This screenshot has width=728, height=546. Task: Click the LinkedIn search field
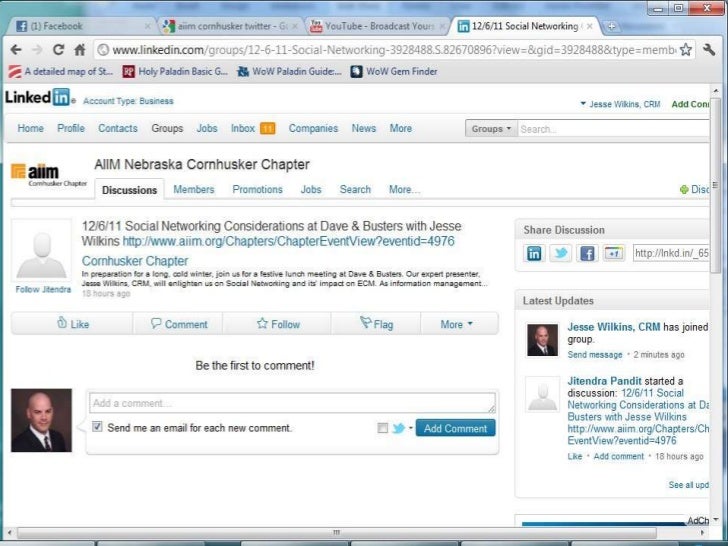pos(613,129)
